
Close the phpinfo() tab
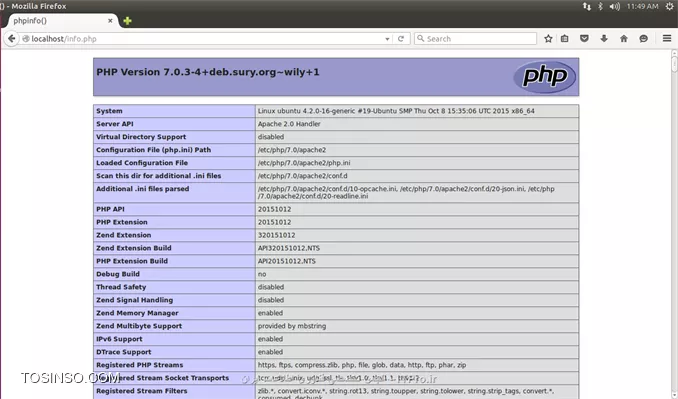pos(110,21)
